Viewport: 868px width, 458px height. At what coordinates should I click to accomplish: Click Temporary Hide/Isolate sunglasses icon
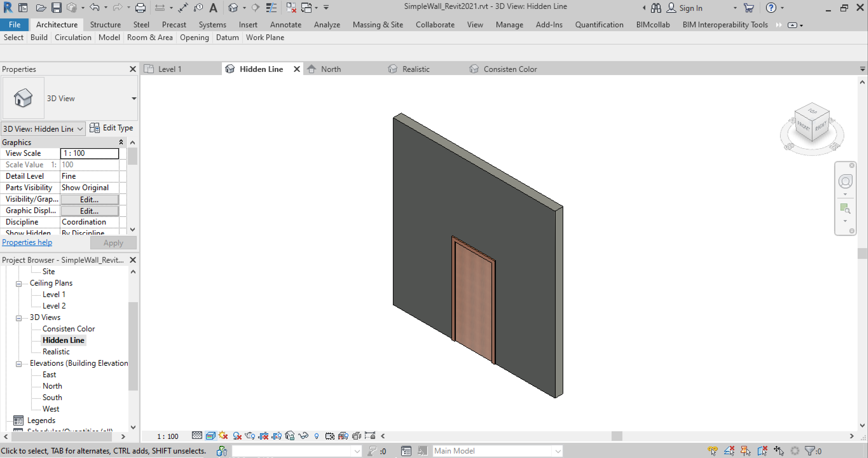point(303,436)
